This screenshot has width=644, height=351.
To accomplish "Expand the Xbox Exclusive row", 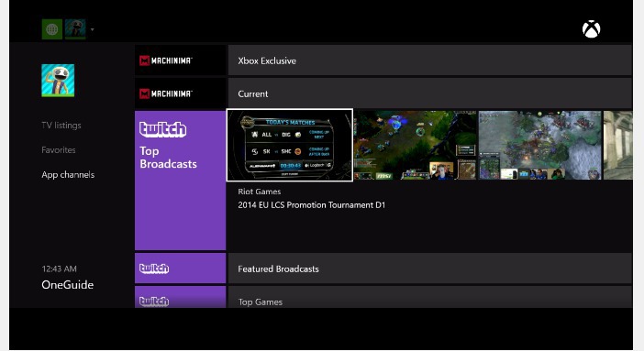I will pyautogui.click(x=430, y=60).
